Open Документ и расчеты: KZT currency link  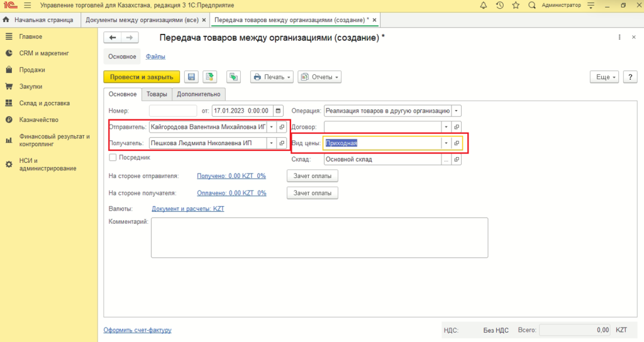[x=188, y=209]
